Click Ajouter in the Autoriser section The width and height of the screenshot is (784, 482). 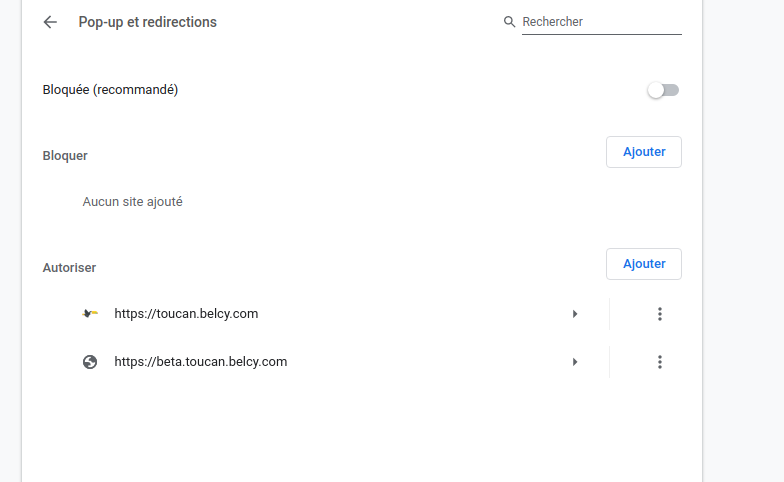(x=644, y=264)
